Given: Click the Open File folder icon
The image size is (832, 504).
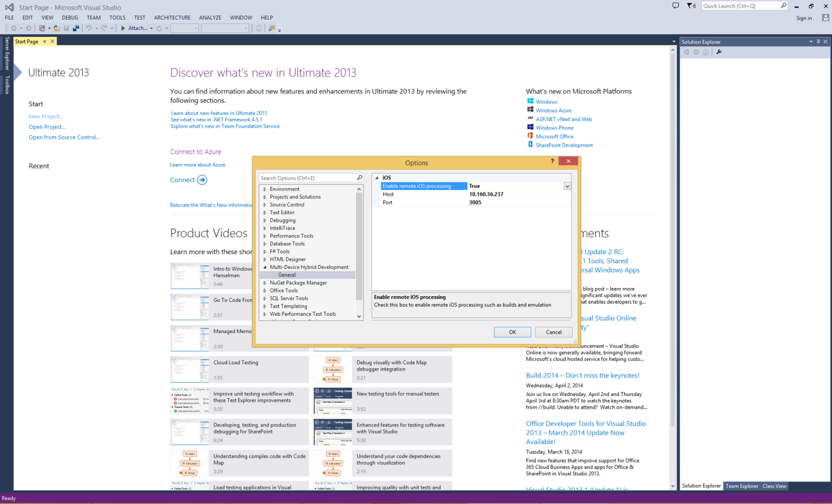Looking at the screenshot, I should (57, 28).
